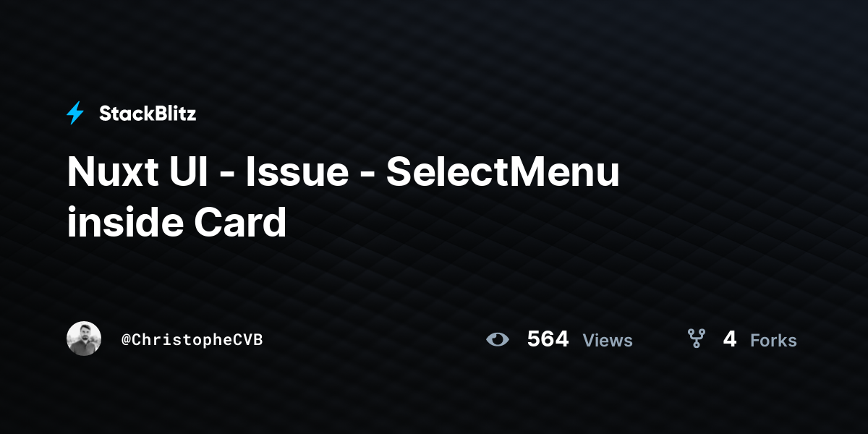Open the ChristopheCVB profile avatar
Image resolution: width=868 pixels, height=434 pixels.
click(x=84, y=339)
